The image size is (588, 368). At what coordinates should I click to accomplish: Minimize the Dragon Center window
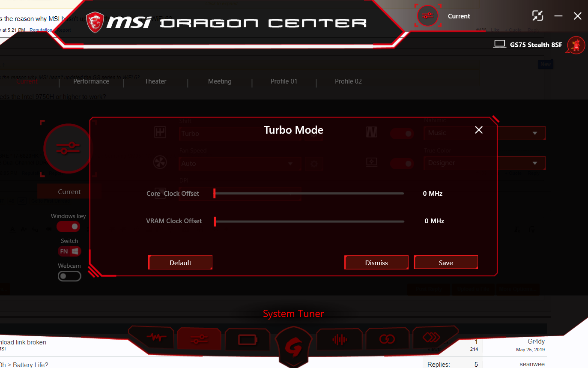[x=558, y=16]
